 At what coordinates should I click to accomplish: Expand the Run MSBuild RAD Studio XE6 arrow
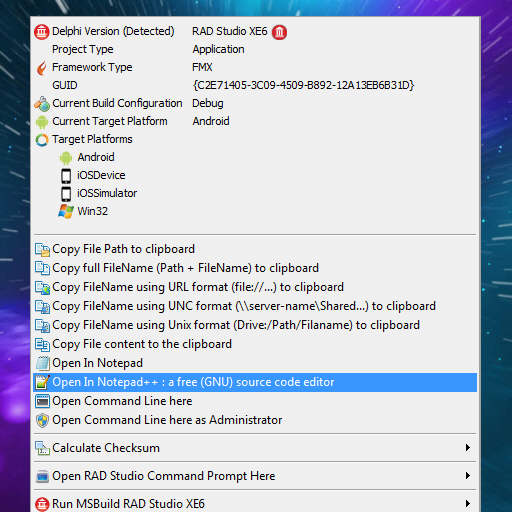coord(468,503)
